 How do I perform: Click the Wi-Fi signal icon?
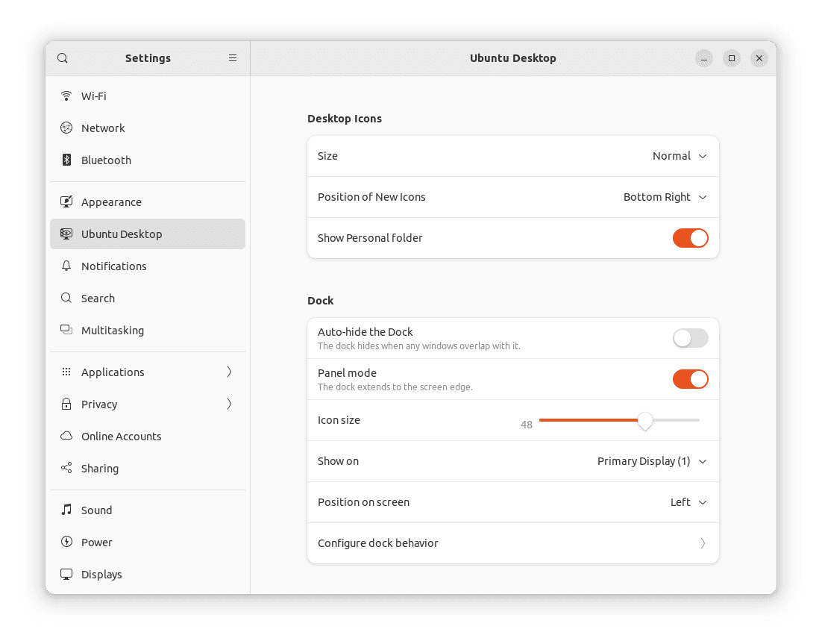66,96
